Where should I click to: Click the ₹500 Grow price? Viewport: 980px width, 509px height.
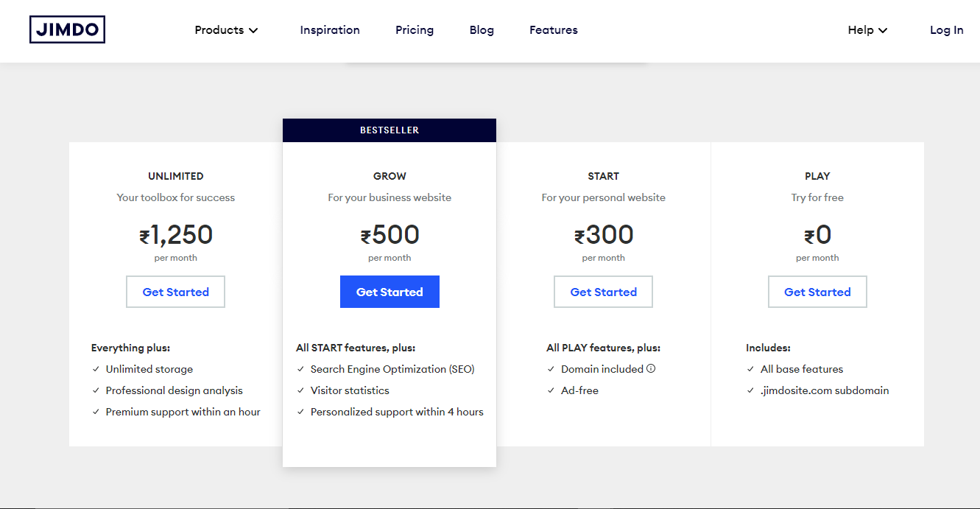point(389,235)
